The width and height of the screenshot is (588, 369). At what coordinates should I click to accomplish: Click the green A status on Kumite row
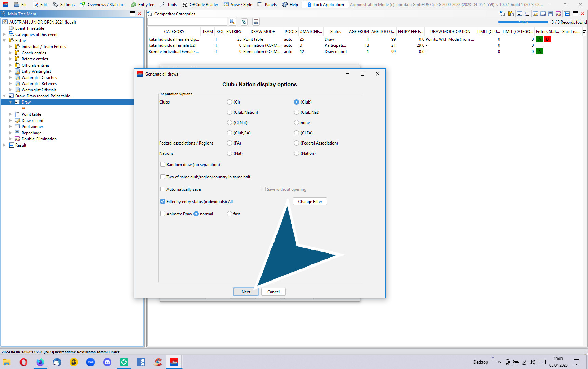540,52
